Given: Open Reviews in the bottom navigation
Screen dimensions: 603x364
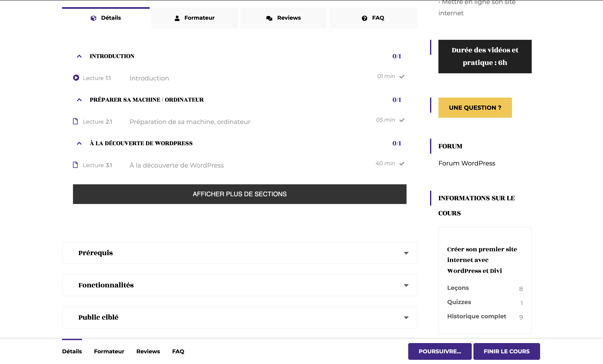Looking at the screenshot, I should 148,351.
